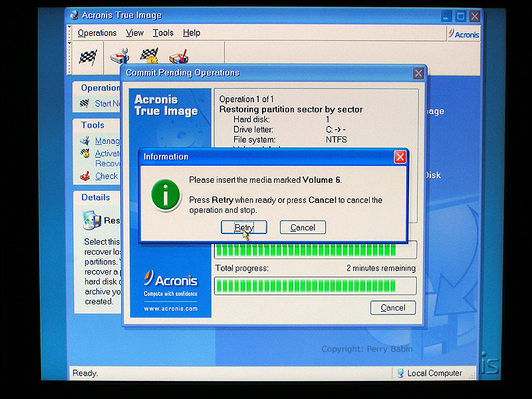The height and width of the screenshot is (399, 532).
Task: Open the Help menu
Action: (192, 33)
